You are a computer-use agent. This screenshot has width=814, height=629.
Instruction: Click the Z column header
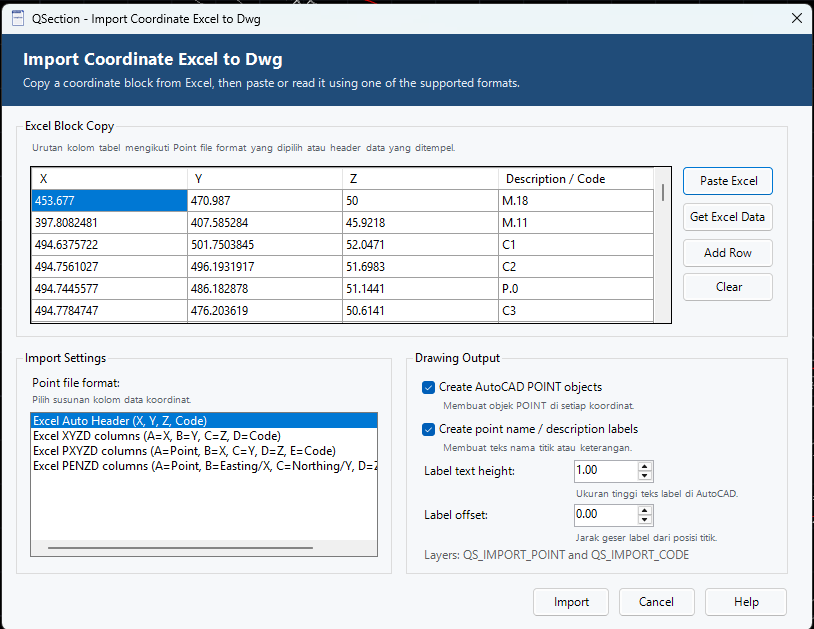tap(420, 179)
